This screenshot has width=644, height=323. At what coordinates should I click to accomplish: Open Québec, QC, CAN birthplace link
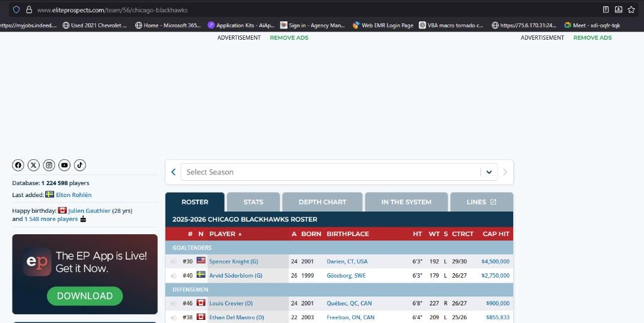[x=349, y=303]
